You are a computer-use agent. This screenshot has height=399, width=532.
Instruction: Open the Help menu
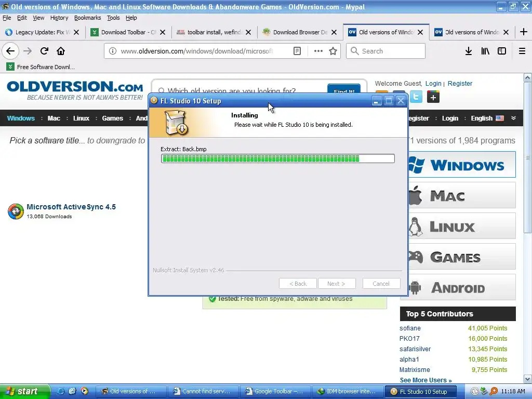pyautogui.click(x=131, y=18)
